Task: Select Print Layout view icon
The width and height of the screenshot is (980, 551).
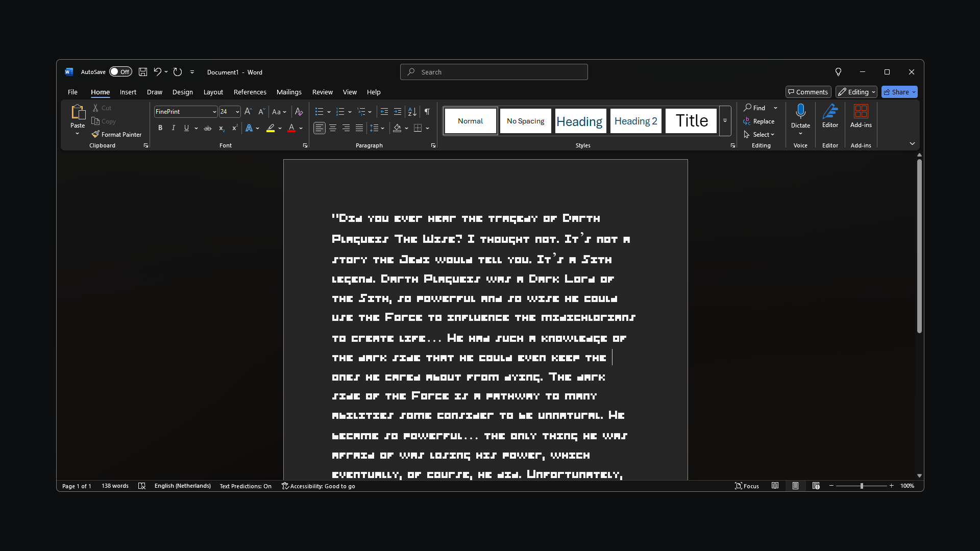Action: coord(795,486)
